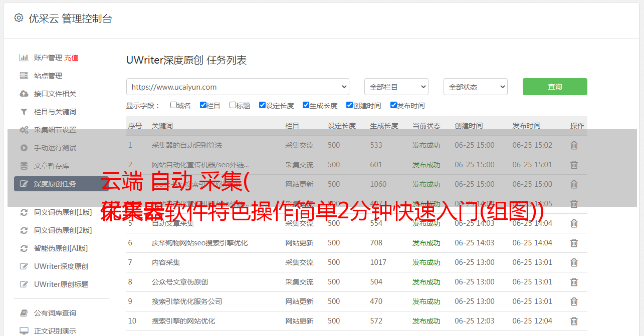Click the cloud upload icon for 接口文件相关

(24, 94)
